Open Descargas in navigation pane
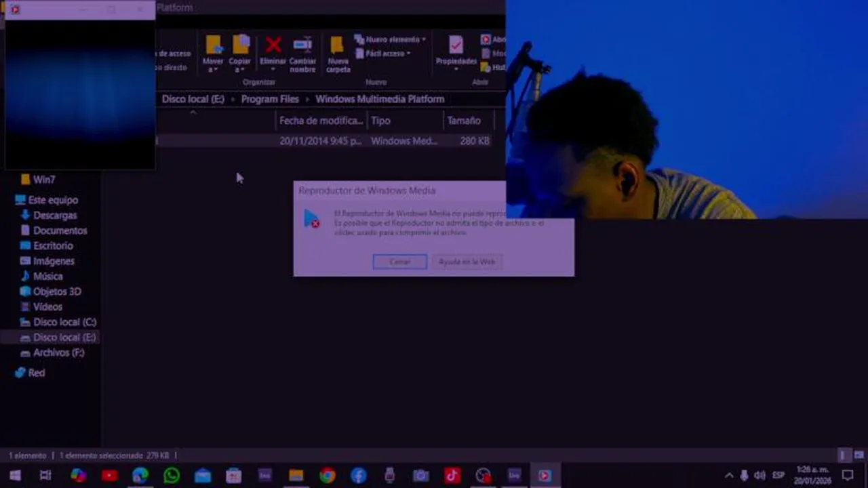Screen dimensions: 868x488 point(48,215)
